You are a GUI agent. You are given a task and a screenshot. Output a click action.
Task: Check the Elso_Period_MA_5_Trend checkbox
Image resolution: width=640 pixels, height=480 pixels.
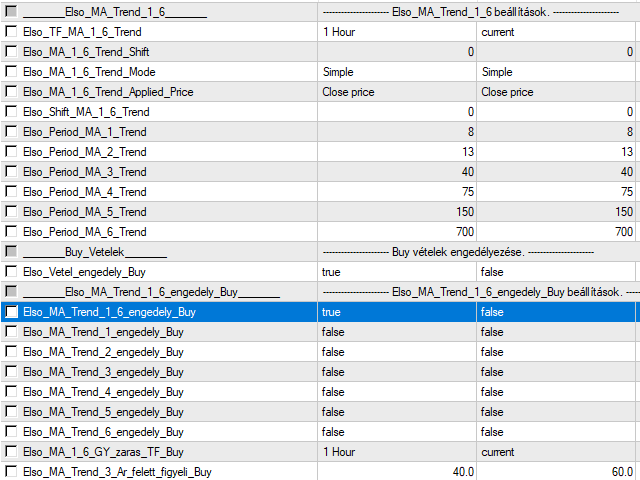coord(11,211)
